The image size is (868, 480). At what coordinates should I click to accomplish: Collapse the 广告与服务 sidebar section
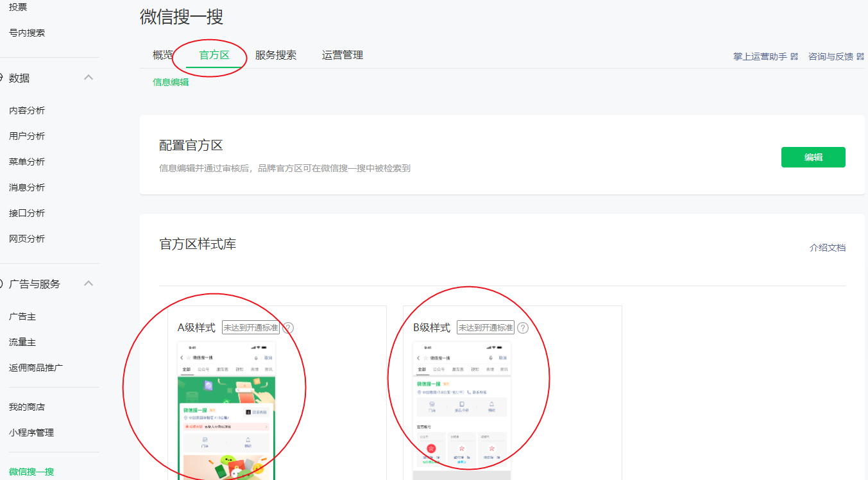tap(89, 284)
